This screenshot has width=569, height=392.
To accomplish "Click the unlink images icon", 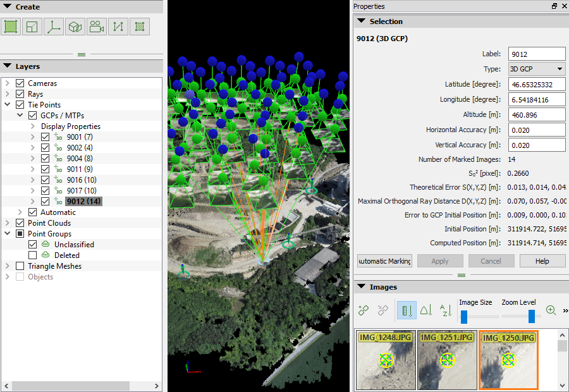I will coord(382,310).
